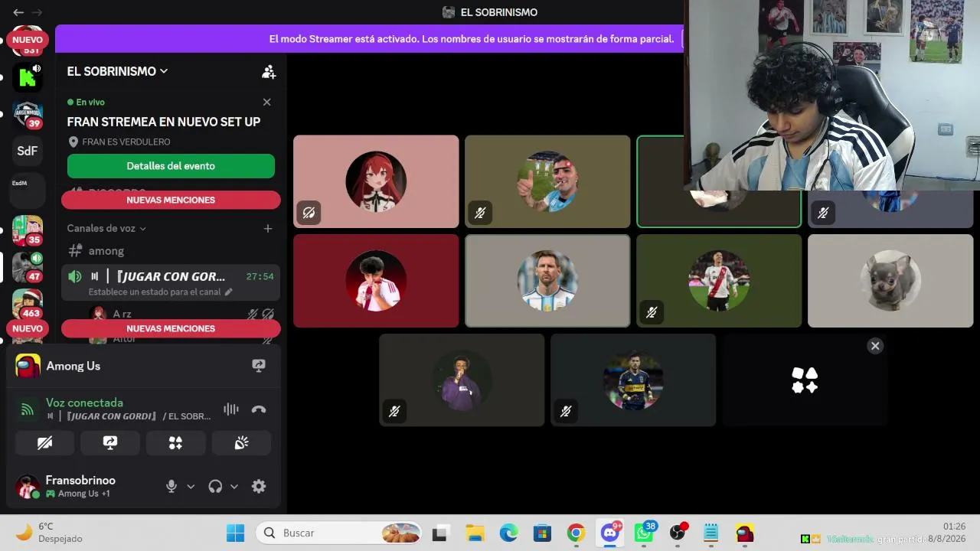Expand the EL SOBRINISMO server menu

tap(117, 71)
